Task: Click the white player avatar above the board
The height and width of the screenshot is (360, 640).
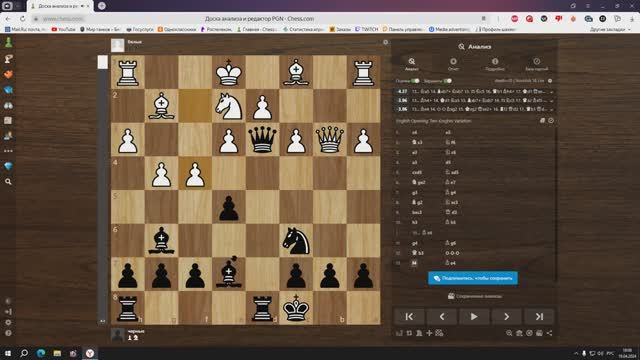Action: (x=118, y=45)
